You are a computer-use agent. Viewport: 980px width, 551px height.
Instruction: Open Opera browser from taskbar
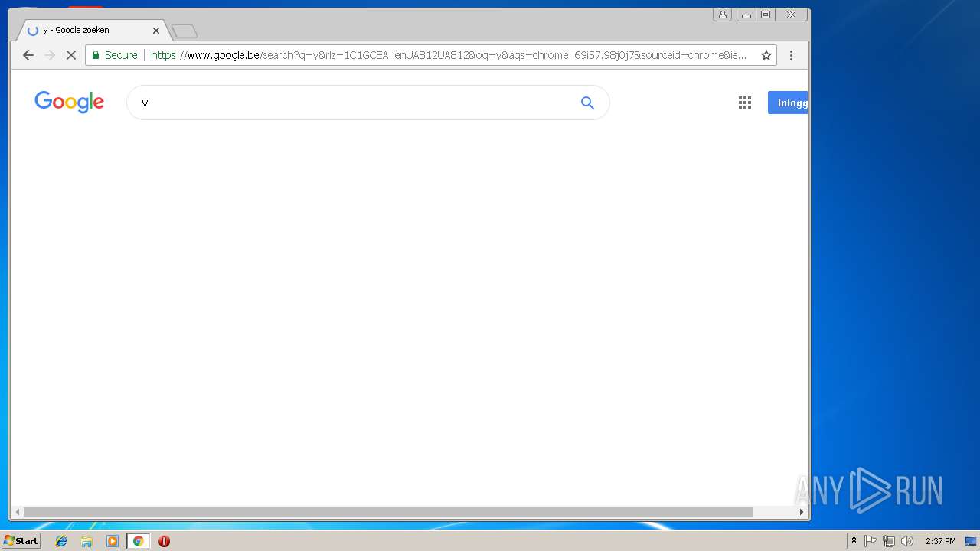[164, 541]
